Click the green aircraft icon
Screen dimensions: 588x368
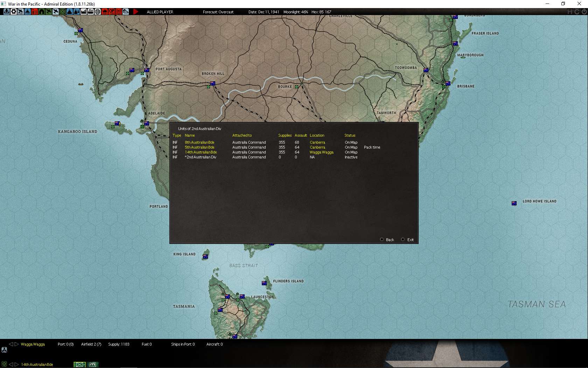coord(49,12)
